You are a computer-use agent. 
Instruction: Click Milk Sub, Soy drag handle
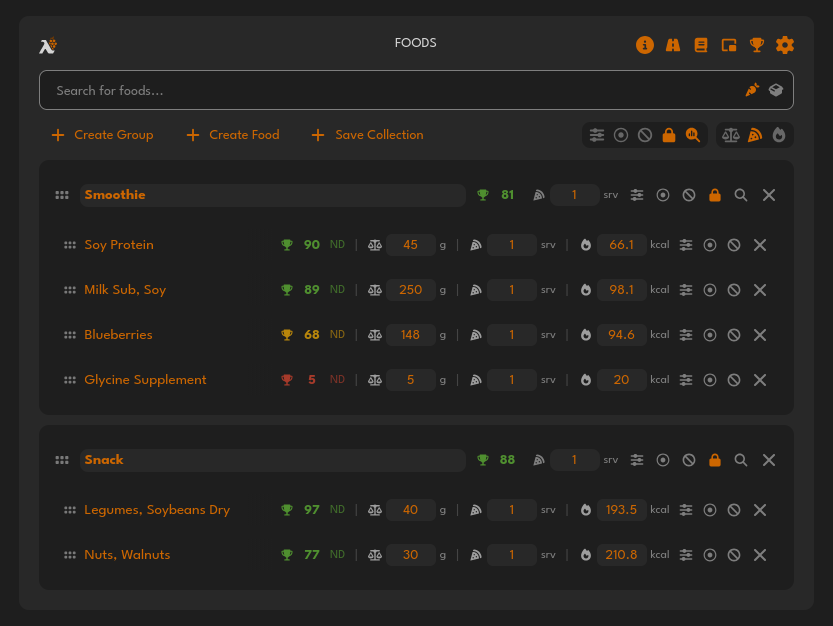tap(70, 290)
